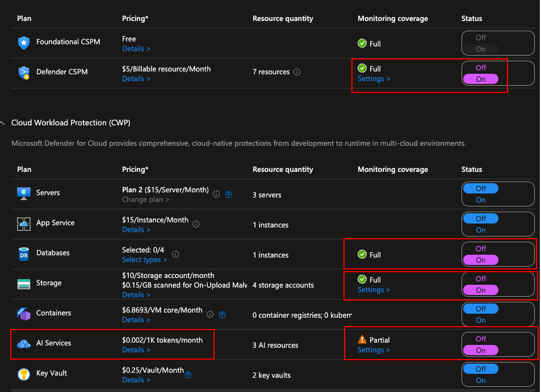The width and height of the screenshot is (541, 392).
Task: Click the info icon next to Containers pricing
Action: tap(210, 314)
